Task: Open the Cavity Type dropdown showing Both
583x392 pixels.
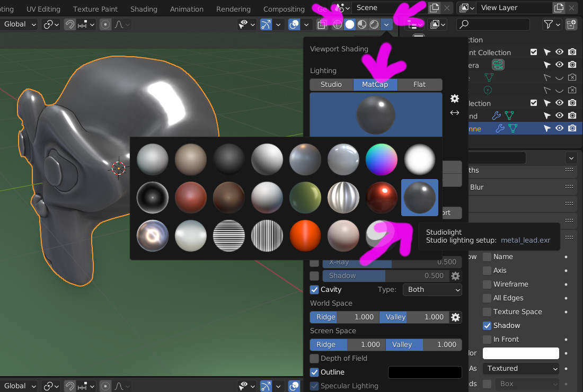Action: click(432, 290)
